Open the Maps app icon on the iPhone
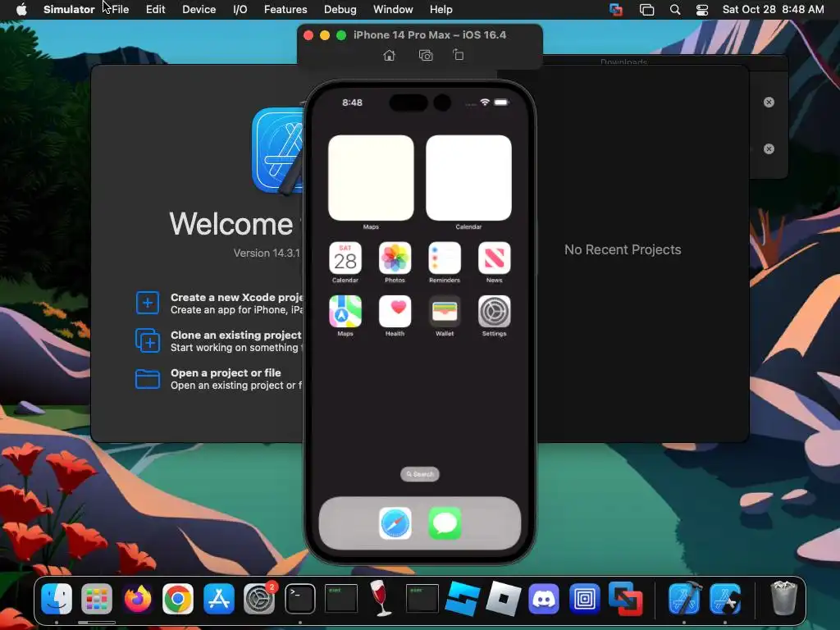840x630 pixels. (x=345, y=311)
